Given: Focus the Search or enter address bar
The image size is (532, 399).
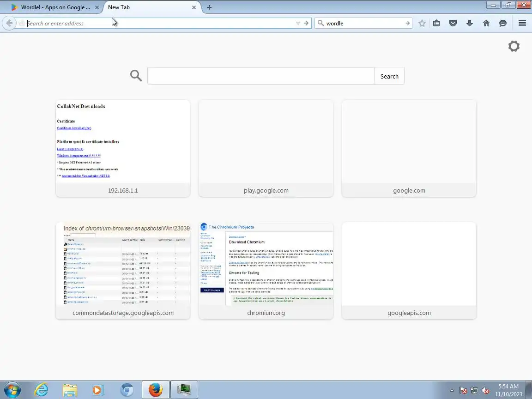Looking at the screenshot, I should pos(159,24).
